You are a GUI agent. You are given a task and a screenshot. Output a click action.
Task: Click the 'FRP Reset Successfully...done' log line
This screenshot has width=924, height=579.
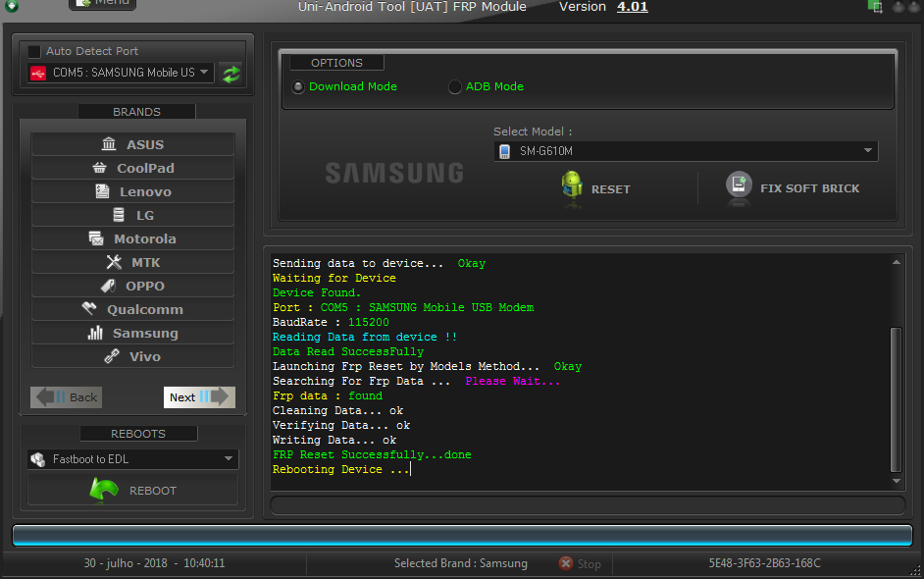click(372, 454)
